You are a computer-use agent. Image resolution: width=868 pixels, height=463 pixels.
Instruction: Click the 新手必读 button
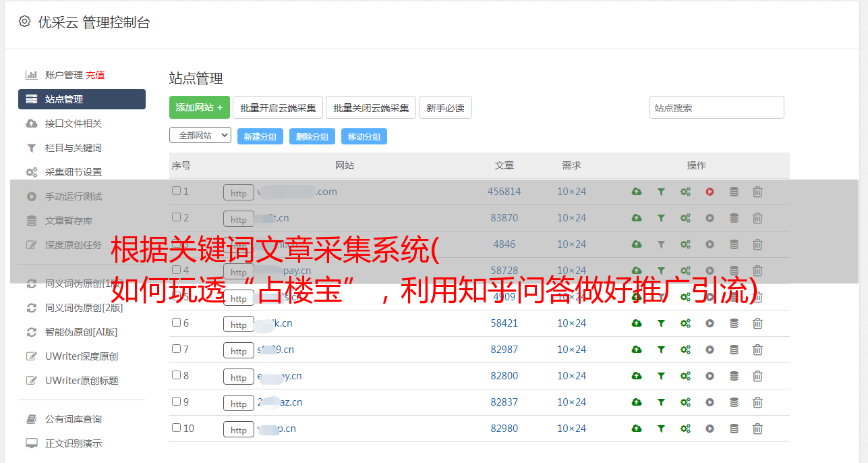click(x=445, y=107)
